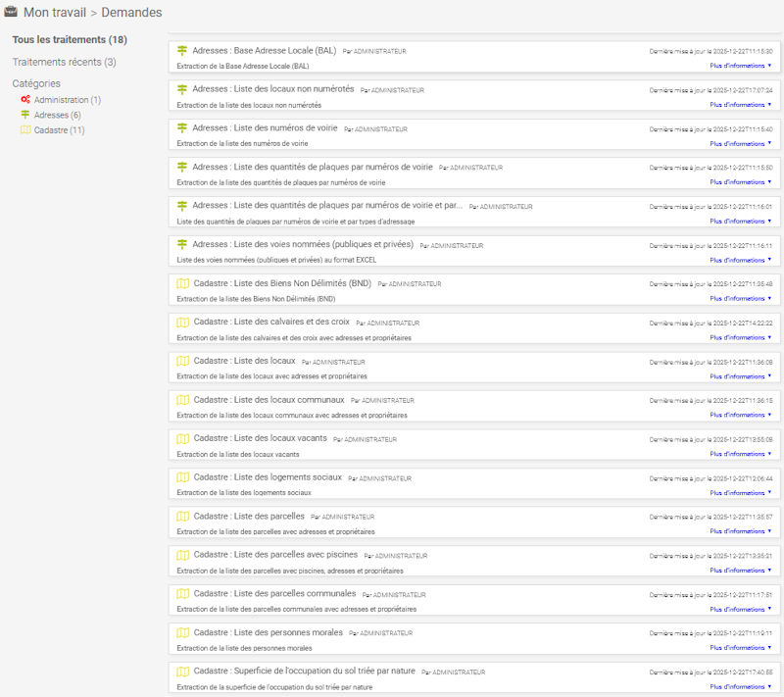Filter by the Adresses (6) category

point(58,115)
